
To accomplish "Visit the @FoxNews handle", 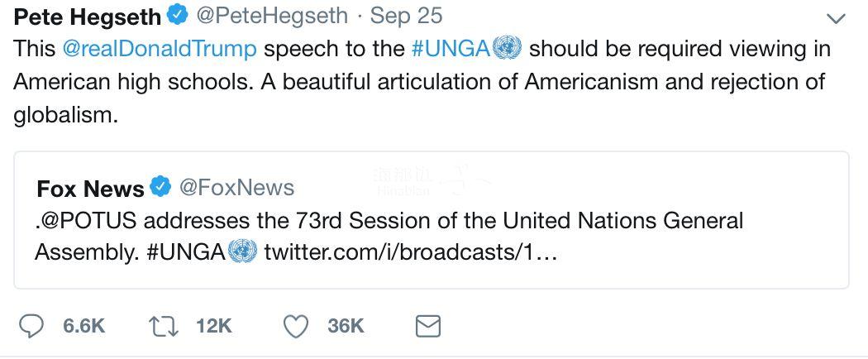I will pos(236,188).
